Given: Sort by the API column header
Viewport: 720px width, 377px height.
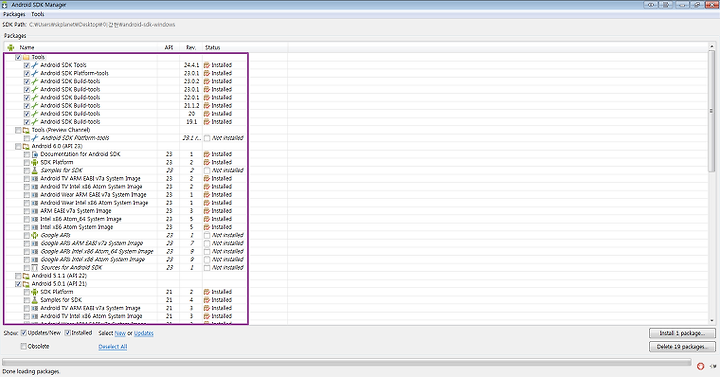Looking at the screenshot, I should (169, 47).
